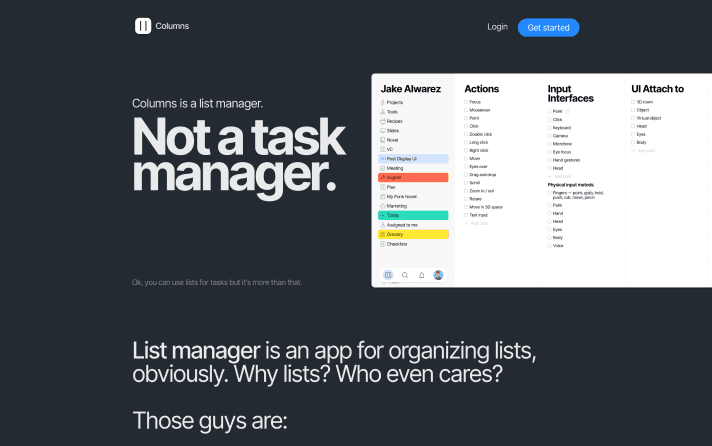Check the Focus card checkbox
This screenshot has height=446, width=712.
466,102
